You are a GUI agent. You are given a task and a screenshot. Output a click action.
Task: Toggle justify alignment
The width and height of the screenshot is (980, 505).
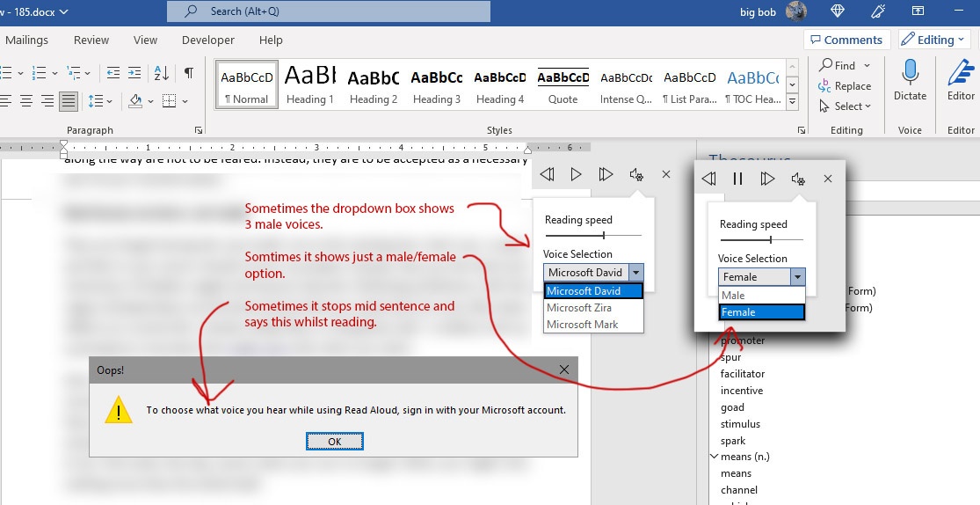[69, 101]
